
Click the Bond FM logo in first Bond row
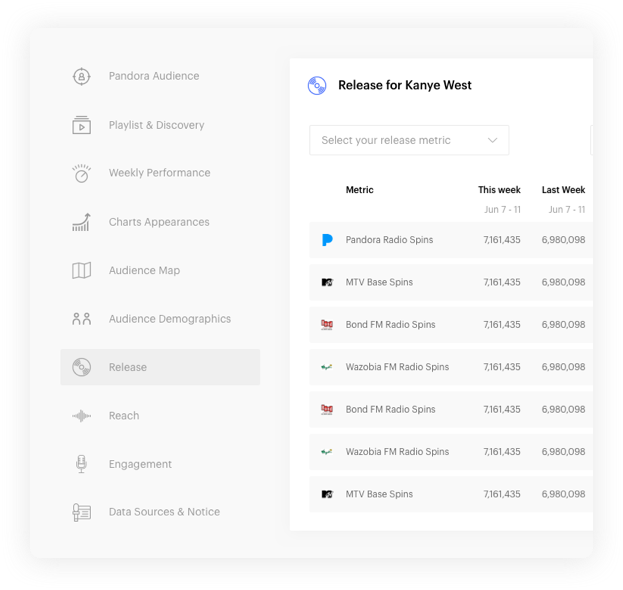pos(327,325)
